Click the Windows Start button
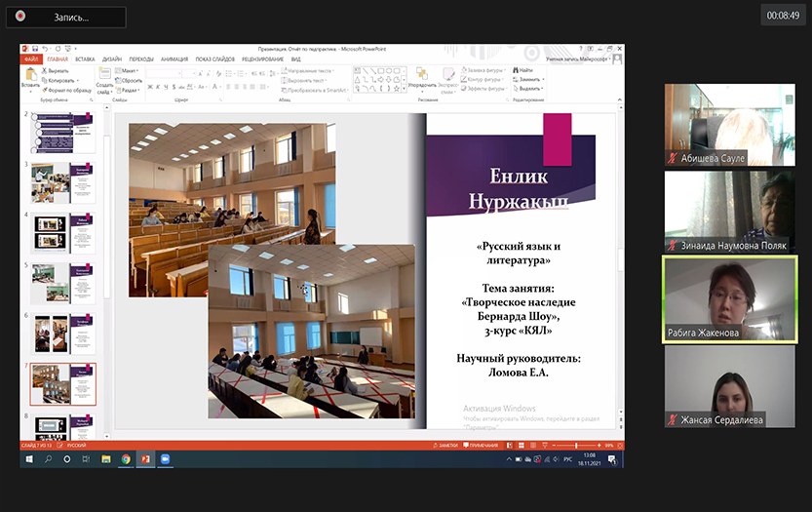The image size is (812, 512). point(28,458)
